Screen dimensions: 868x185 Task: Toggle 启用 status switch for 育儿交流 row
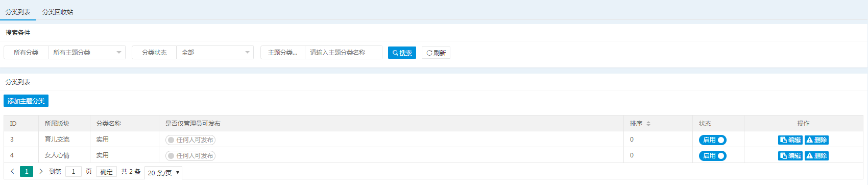(713, 140)
